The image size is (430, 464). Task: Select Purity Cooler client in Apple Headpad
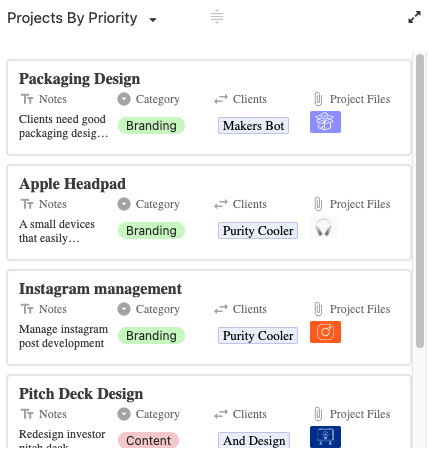click(258, 231)
